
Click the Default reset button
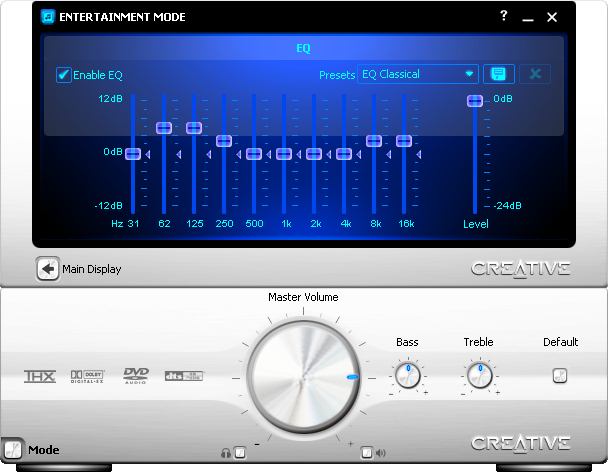click(x=560, y=376)
